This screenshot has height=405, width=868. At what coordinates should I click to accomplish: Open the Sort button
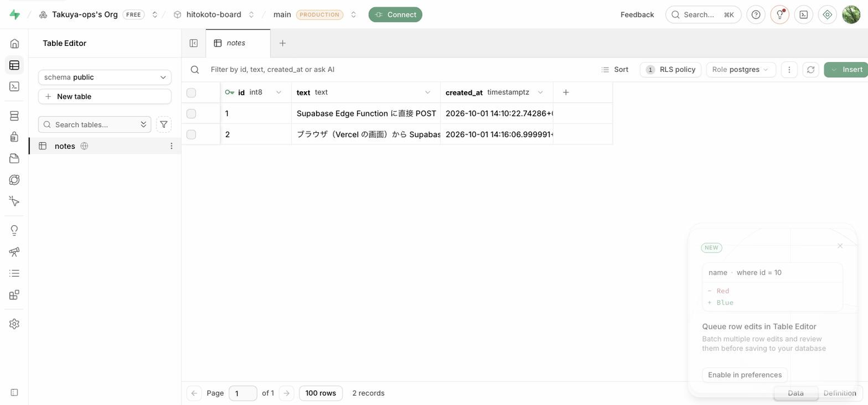point(615,69)
